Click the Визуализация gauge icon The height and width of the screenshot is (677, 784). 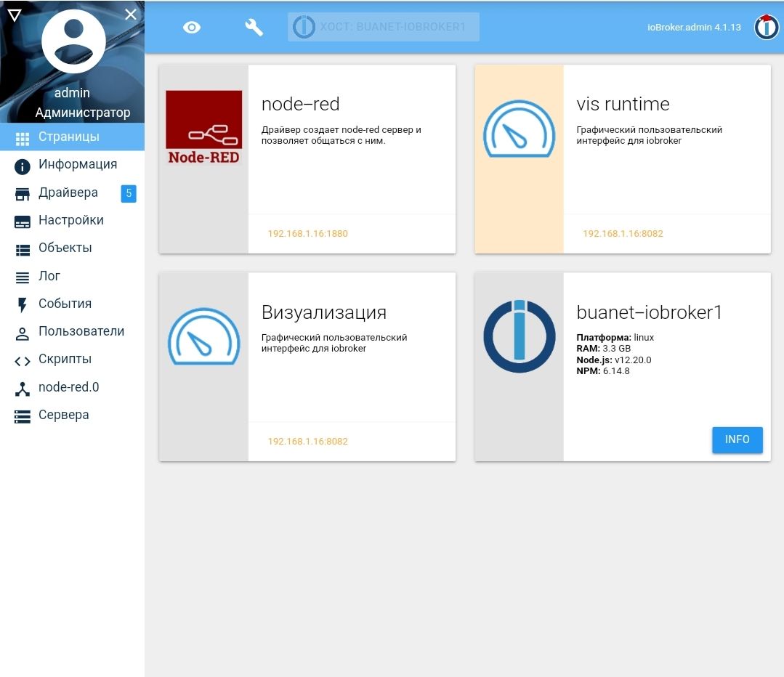click(204, 336)
